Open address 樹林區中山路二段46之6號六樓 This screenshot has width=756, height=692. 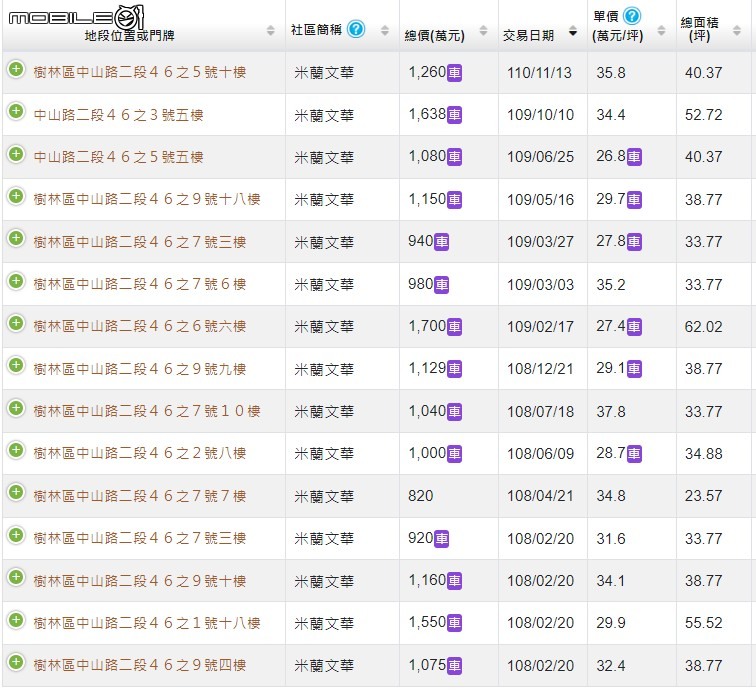point(140,326)
